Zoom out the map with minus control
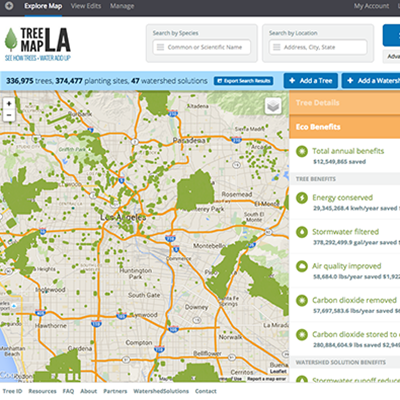The width and height of the screenshot is (400, 400). click(x=9, y=115)
